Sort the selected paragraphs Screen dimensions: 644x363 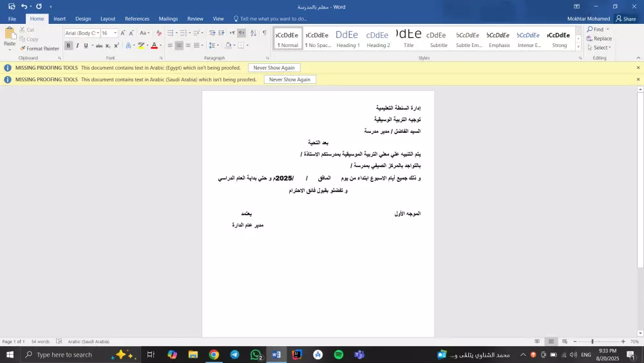(253, 33)
